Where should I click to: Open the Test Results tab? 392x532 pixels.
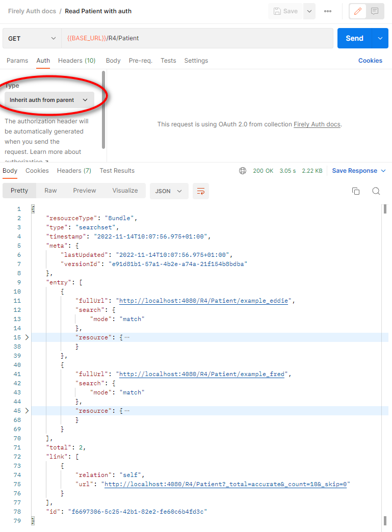(x=117, y=171)
